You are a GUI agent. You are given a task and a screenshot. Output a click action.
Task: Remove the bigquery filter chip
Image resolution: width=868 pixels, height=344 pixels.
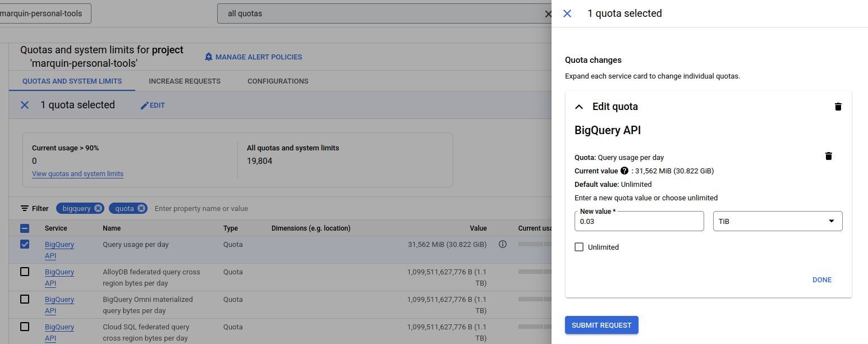(x=99, y=208)
